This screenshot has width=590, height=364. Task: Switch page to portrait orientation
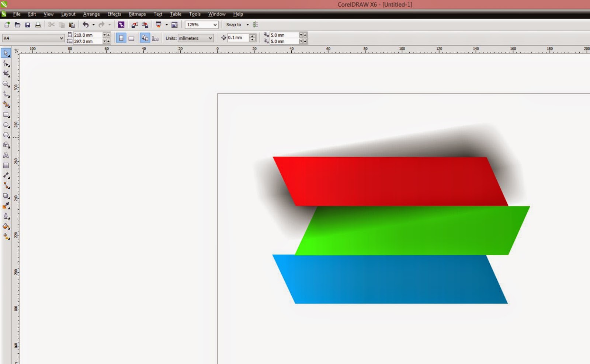pyautogui.click(x=121, y=38)
